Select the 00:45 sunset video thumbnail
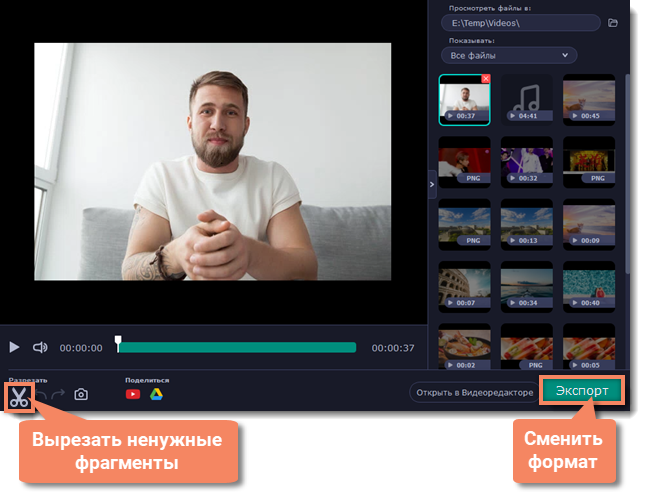The width and height of the screenshot is (645, 492). coord(588,99)
